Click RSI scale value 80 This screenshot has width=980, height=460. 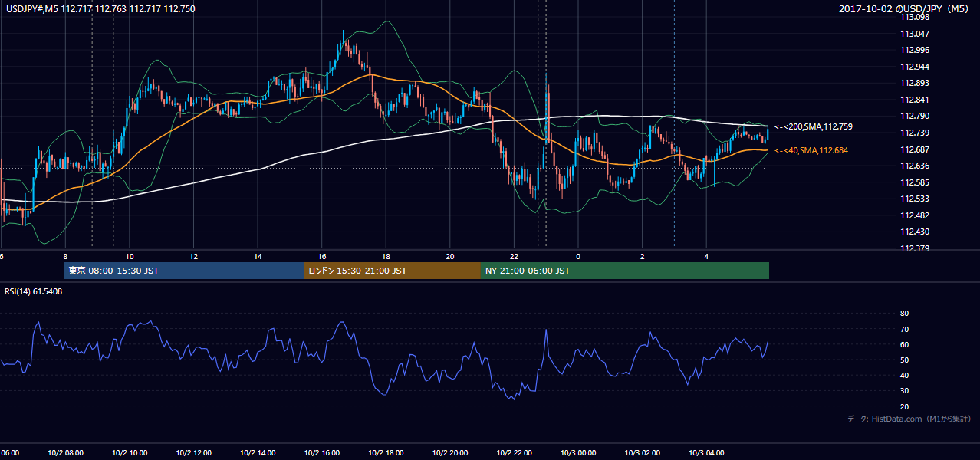(904, 314)
